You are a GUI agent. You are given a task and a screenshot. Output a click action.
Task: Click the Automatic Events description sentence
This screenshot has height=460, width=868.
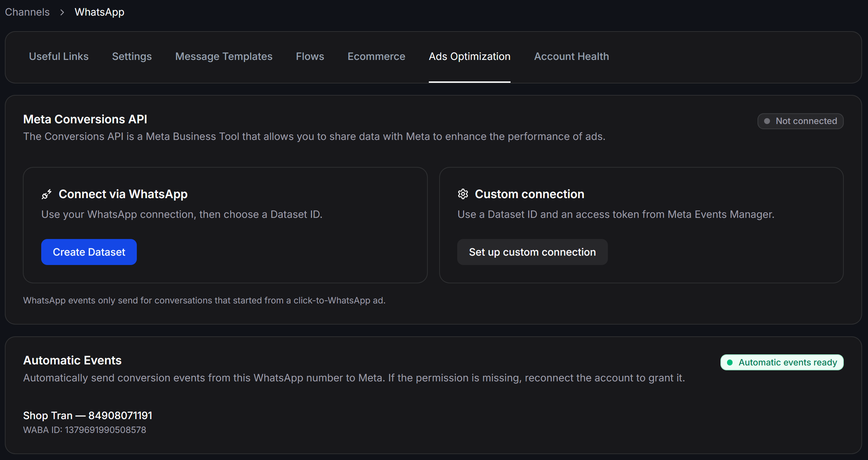click(x=354, y=378)
